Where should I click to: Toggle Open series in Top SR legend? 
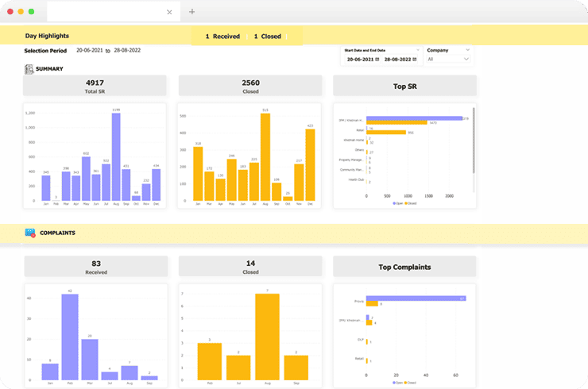click(x=395, y=203)
